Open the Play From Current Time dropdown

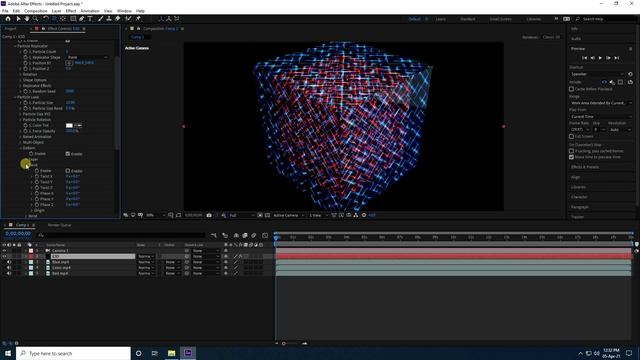tap(601, 117)
